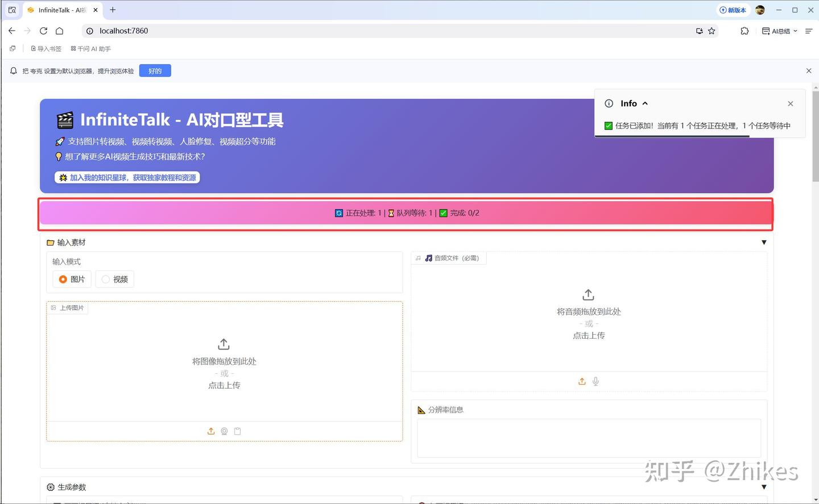The width and height of the screenshot is (819, 504).
Task: Click the audio upload drop area
Action: [589, 314]
